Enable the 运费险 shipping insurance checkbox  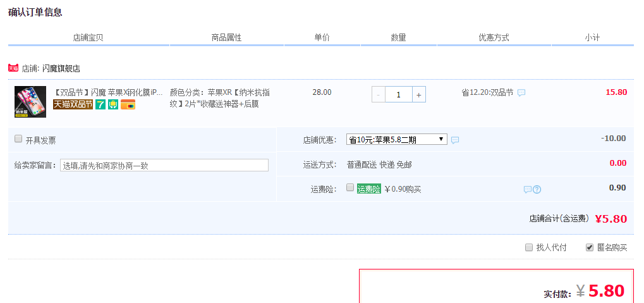point(350,187)
